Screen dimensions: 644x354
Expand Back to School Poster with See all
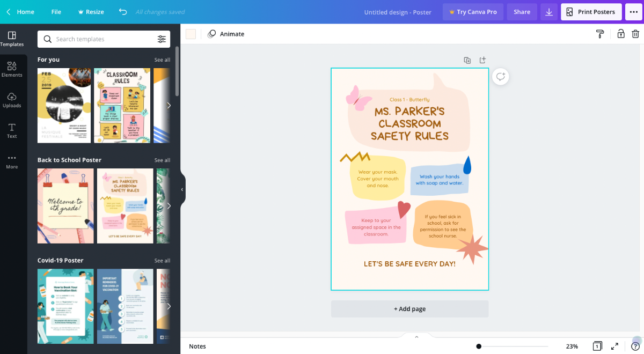[x=162, y=159]
